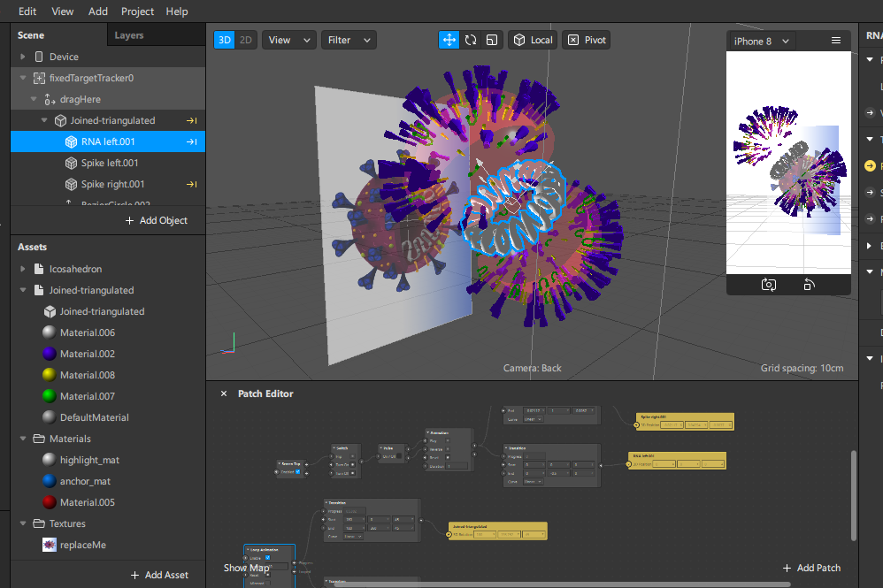Click Add Patch button
The image size is (883, 588).
point(811,568)
